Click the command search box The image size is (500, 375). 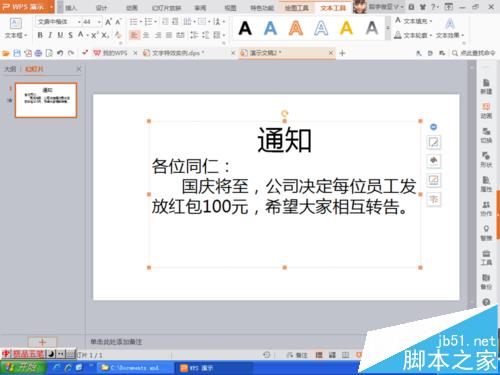click(474, 53)
